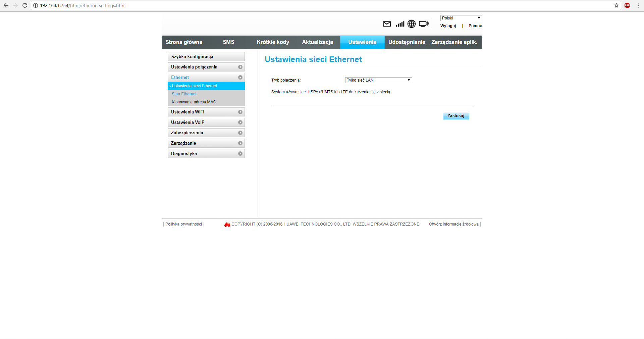
Task: Expand Zarządzanie arrow icon
Action: 240,143
